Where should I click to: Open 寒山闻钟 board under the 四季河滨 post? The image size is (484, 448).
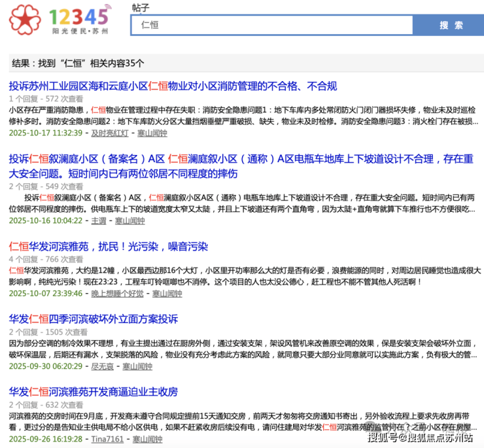[x=137, y=366]
